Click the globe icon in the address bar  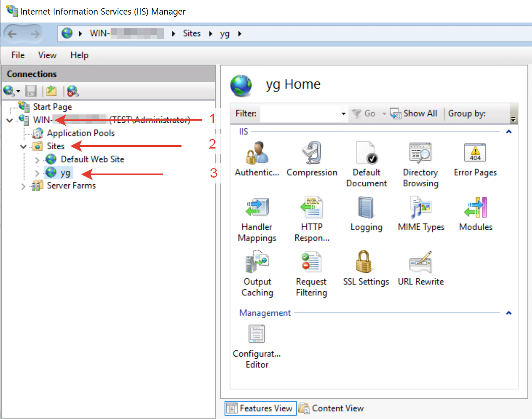67,33
